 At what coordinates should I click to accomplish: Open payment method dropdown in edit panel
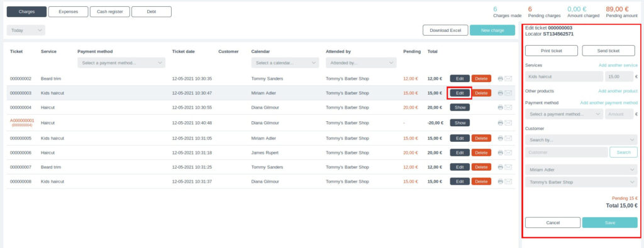tap(564, 114)
